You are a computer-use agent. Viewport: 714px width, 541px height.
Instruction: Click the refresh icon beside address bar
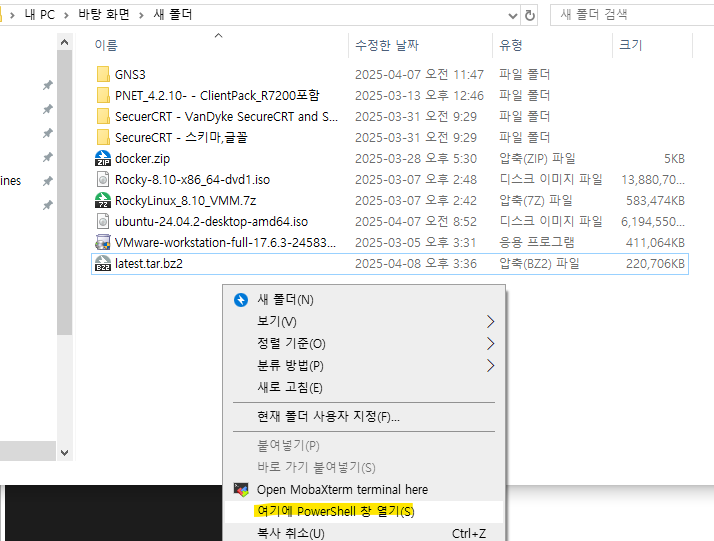[530, 15]
